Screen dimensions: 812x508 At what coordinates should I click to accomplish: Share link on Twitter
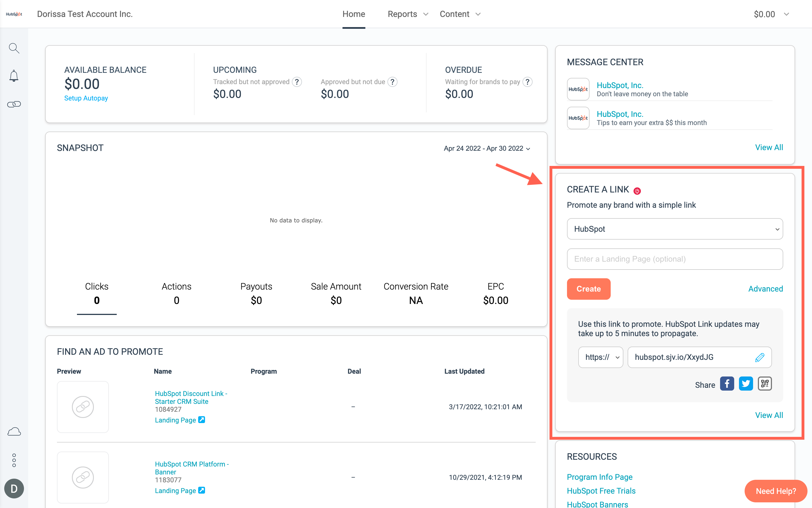(746, 384)
